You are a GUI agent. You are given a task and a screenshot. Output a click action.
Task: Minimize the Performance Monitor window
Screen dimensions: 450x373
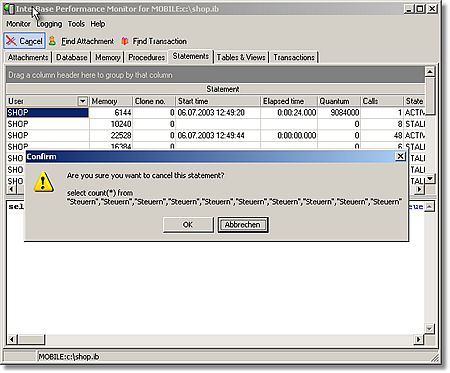409,9
